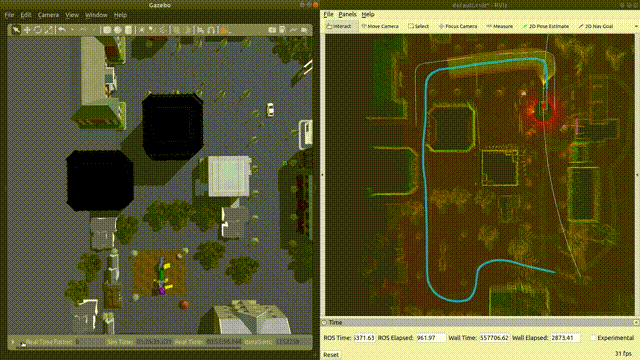
Task: Open Gazebo View menu
Action: tap(72, 15)
